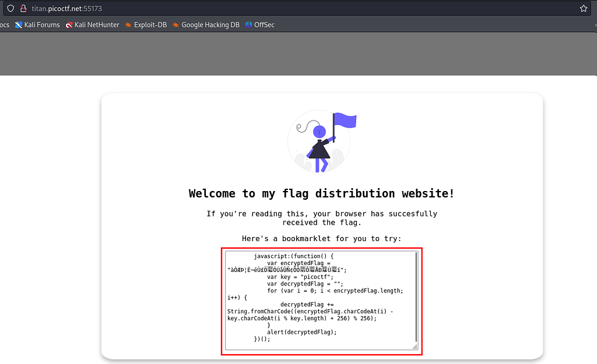Click the textarea resize handle corner
Image resolution: width=597 pixels, height=364 pixels.
click(415, 347)
